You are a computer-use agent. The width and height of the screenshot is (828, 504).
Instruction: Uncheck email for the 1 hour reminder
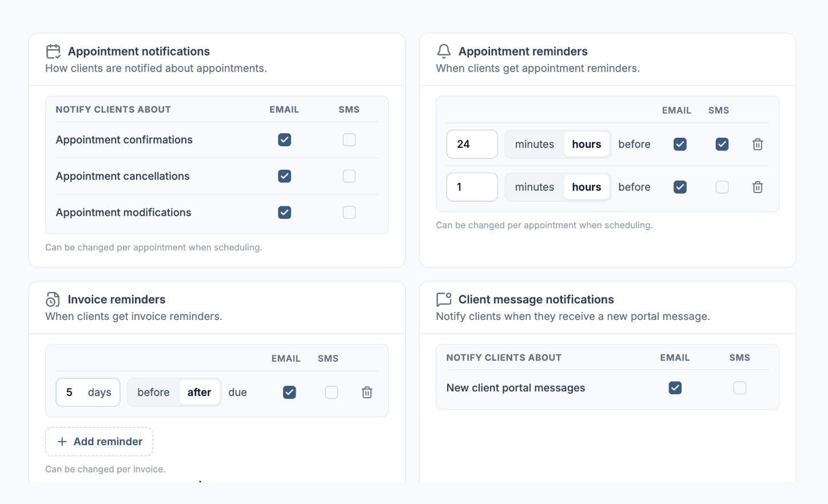tap(680, 187)
